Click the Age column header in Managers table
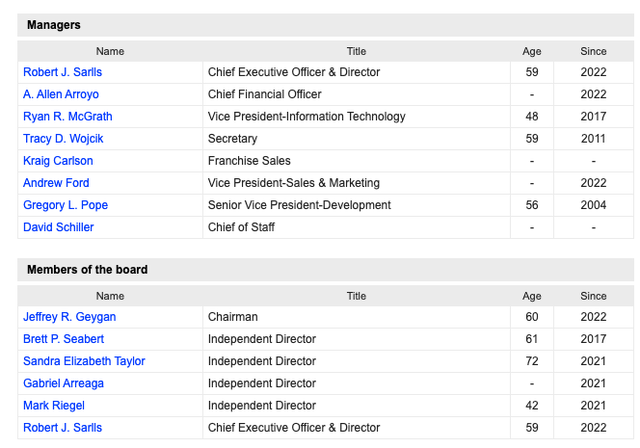The image size is (640, 448). click(531, 51)
